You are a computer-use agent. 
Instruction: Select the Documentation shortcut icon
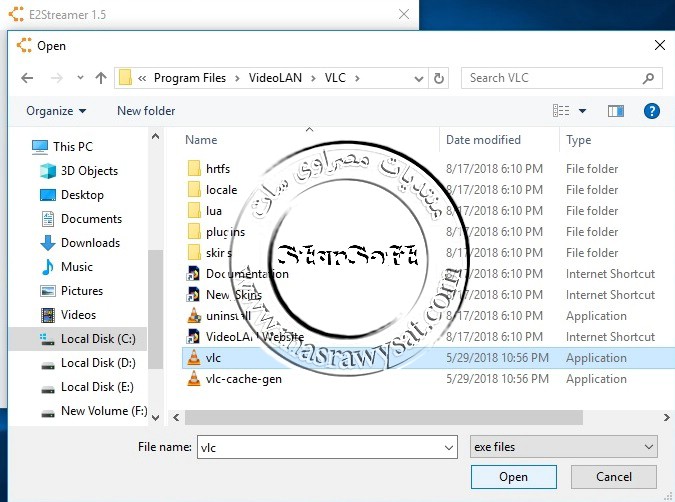[193, 274]
